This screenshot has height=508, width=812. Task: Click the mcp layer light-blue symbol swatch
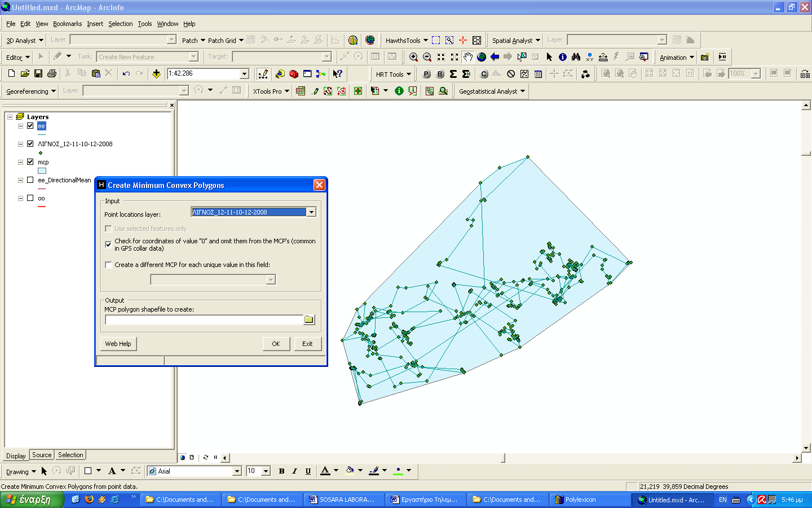[42, 171]
